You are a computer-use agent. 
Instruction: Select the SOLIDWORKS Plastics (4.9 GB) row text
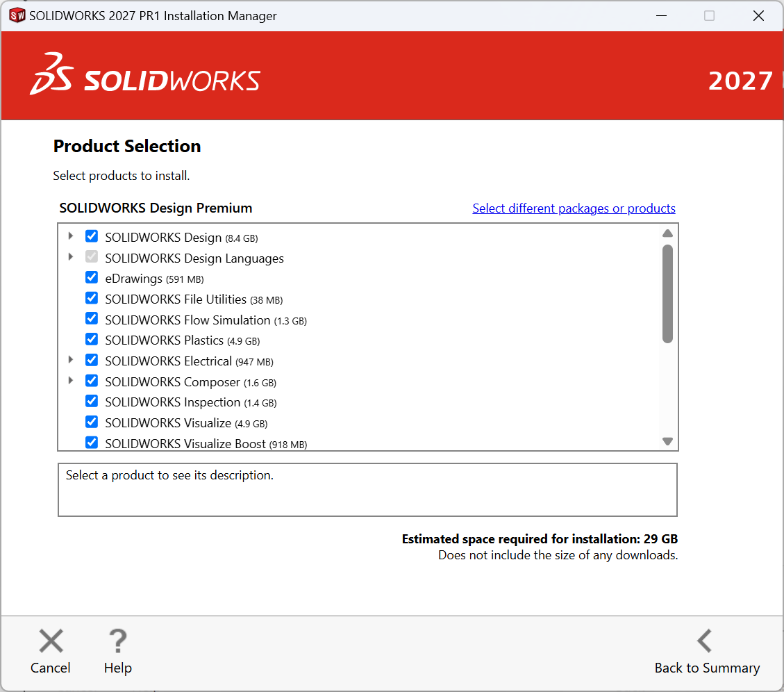click(183, 340)
